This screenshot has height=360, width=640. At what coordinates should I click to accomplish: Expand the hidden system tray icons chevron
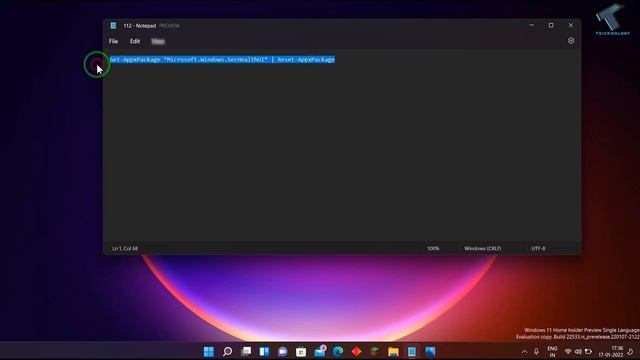coord(524,351)
